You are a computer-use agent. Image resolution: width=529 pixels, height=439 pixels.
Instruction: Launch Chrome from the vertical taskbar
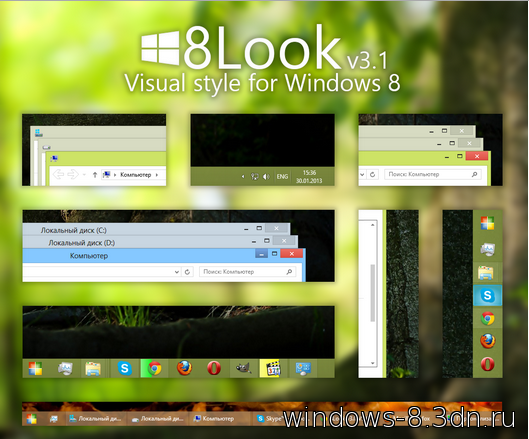(488, 319)
